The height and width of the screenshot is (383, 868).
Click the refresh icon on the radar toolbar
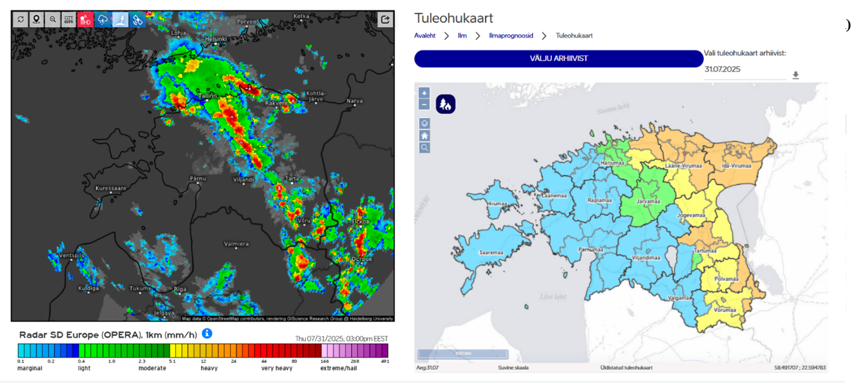point(21,19)
